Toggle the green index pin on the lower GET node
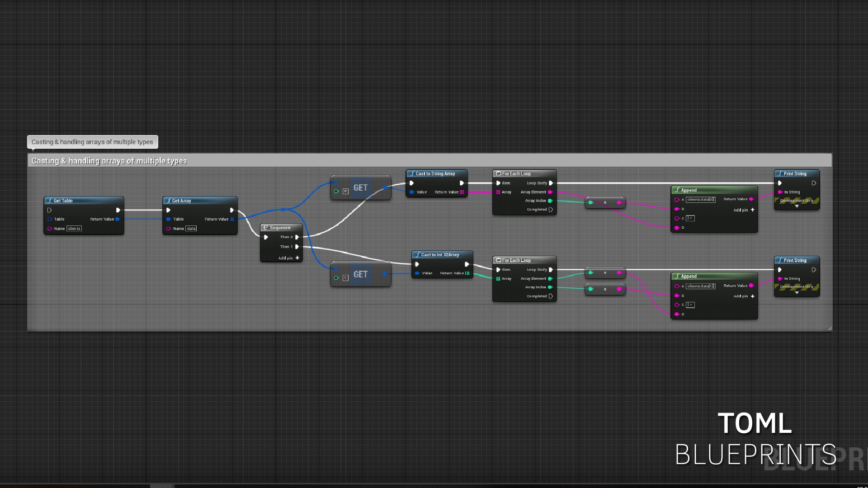The height and width of the screenshot is (488, 868). pos(336,278)
